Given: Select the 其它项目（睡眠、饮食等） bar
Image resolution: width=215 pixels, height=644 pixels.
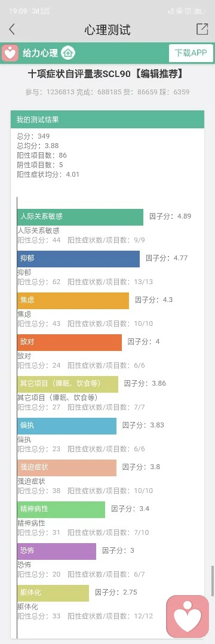Looking at the screenshot, I should (67, 384).
